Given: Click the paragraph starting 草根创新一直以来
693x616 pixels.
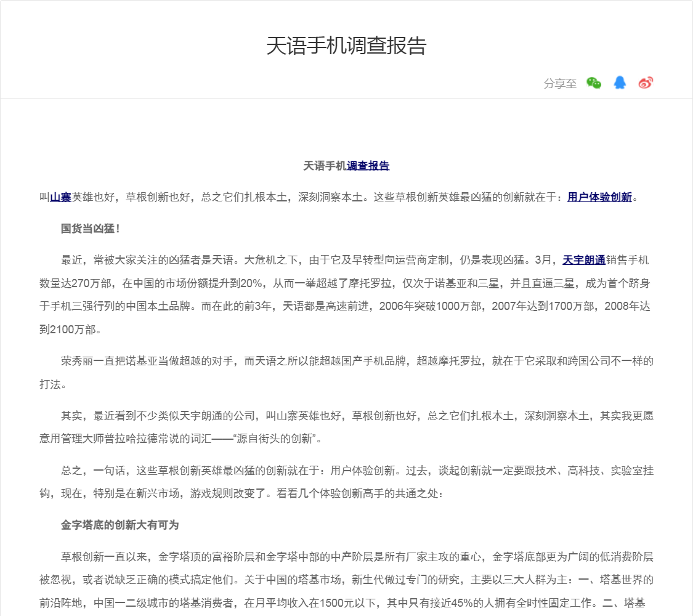Looking at the screenshot, I should click(x=346, y=580).
